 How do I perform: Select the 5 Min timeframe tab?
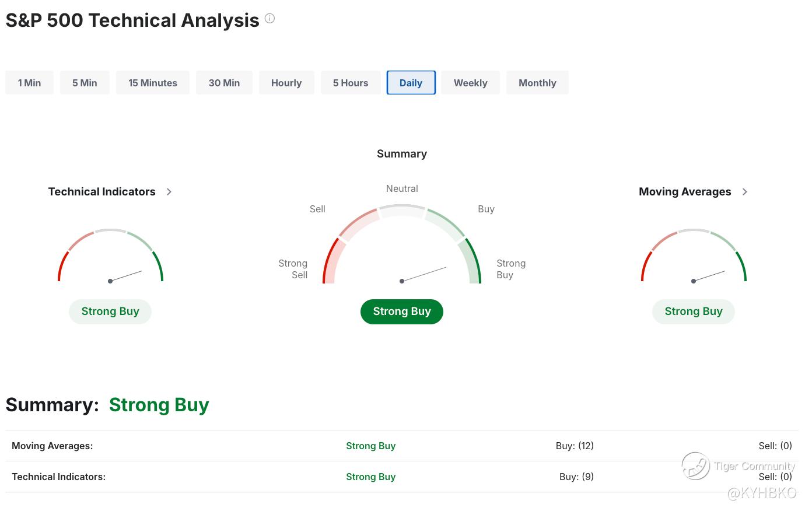(x=85, y=83)
